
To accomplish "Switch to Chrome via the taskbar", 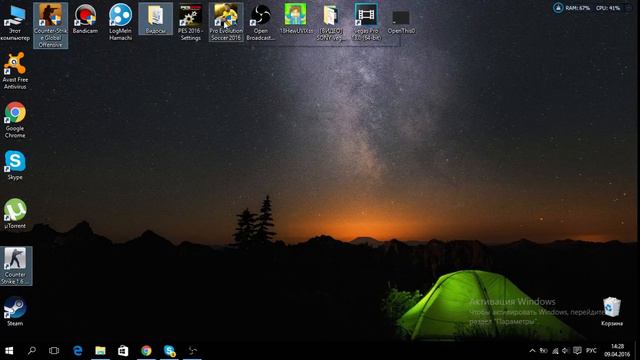I will click(x=146, y=351).
